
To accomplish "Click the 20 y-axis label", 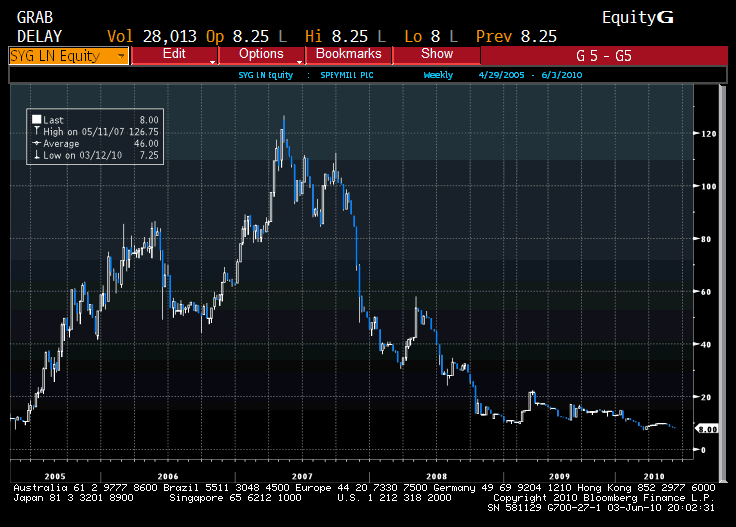I will pyautogui.click(x=706, y=397).
